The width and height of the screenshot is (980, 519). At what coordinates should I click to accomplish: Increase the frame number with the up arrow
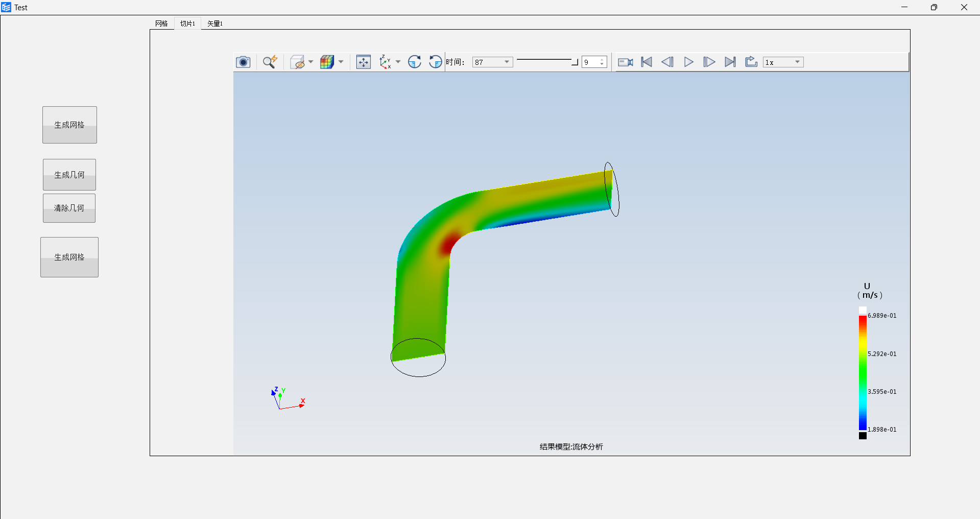pos(602,60)
